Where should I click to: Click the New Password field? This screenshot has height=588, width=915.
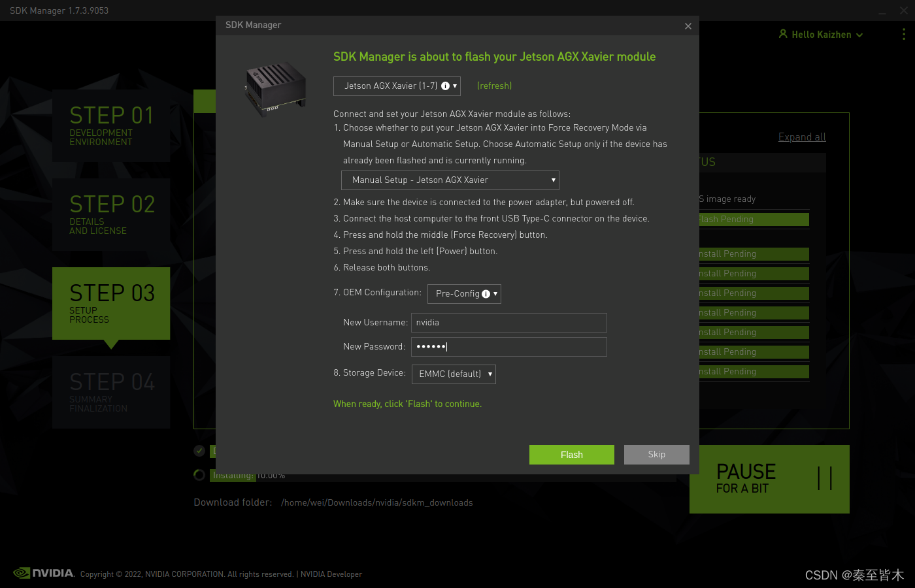(509, 347)
